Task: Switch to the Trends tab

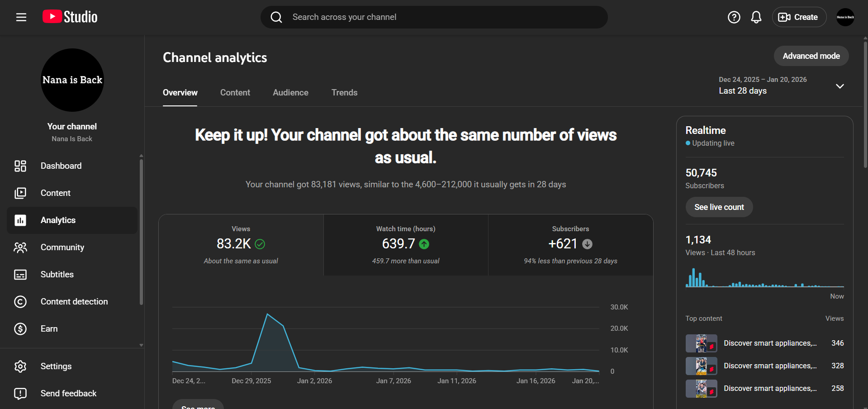Action: pyautogui.click(x=344, y=93)
